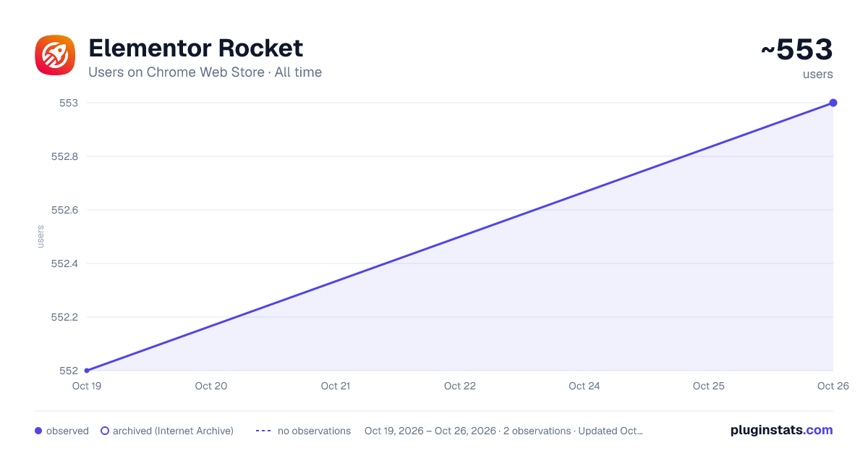The width and height of the screenshot is (868, 456).
Task: Click the 'users' label under the count
Action: point(818,75)
